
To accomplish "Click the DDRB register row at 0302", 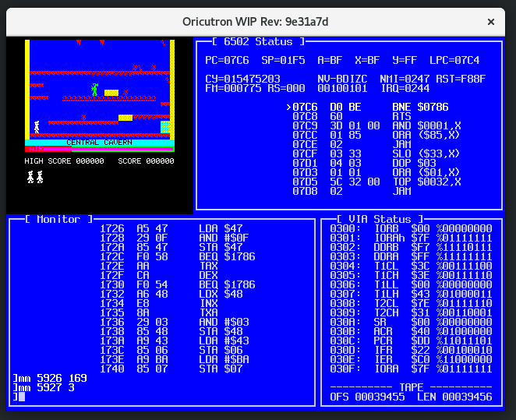I will coord(411,247).
